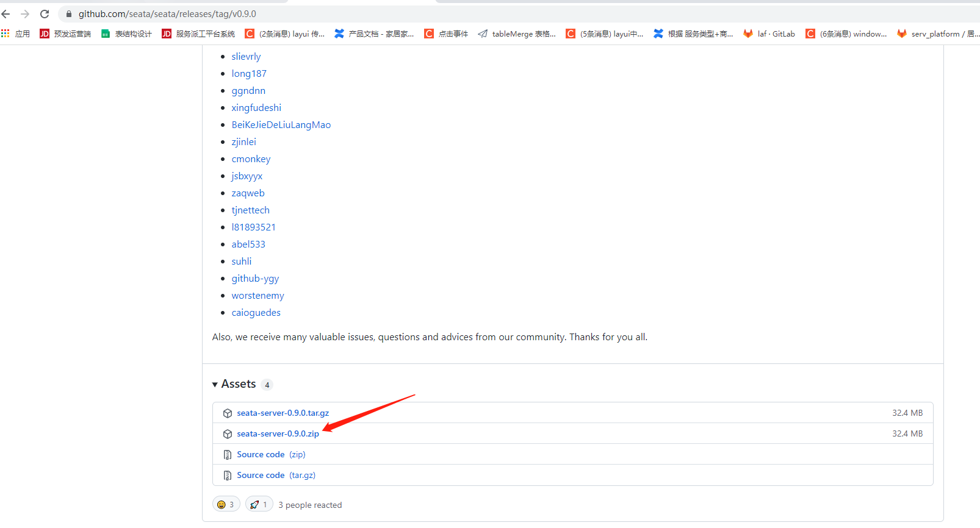This screenshot has width=980, height=528.
Task: Open the tableMerge 表格 bookmark
Action: pos(517,34)
